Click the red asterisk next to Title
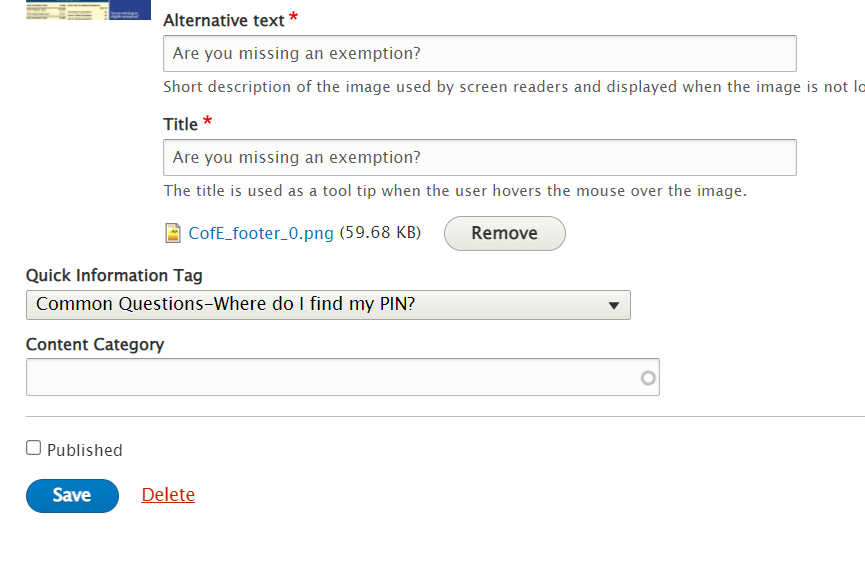Image resolution: width=865 pixels, height=580 pixels. coord(207,122)
